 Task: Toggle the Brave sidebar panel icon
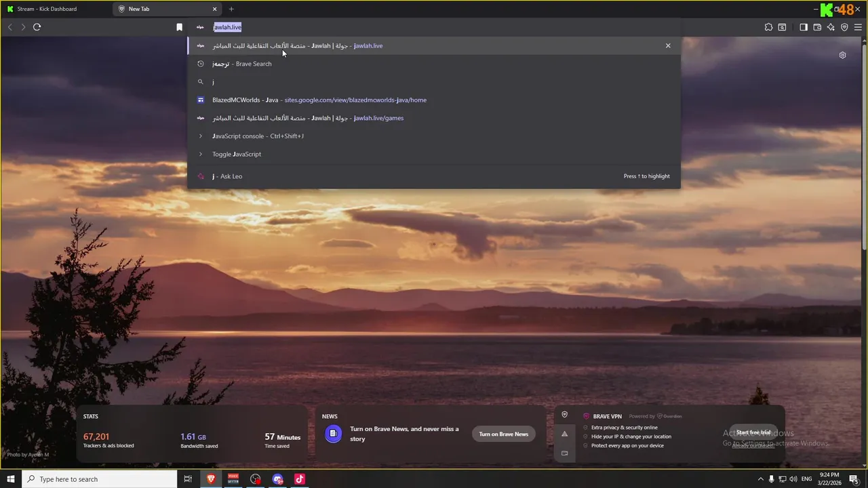tap(804, 27)
